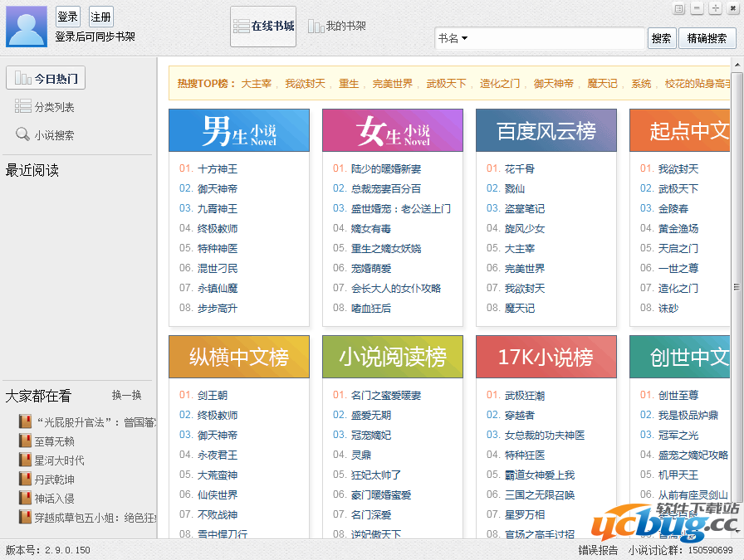Click 错误报告 link in status bar
The width and height of the screenshot is (744, 560).
[598, 550]
